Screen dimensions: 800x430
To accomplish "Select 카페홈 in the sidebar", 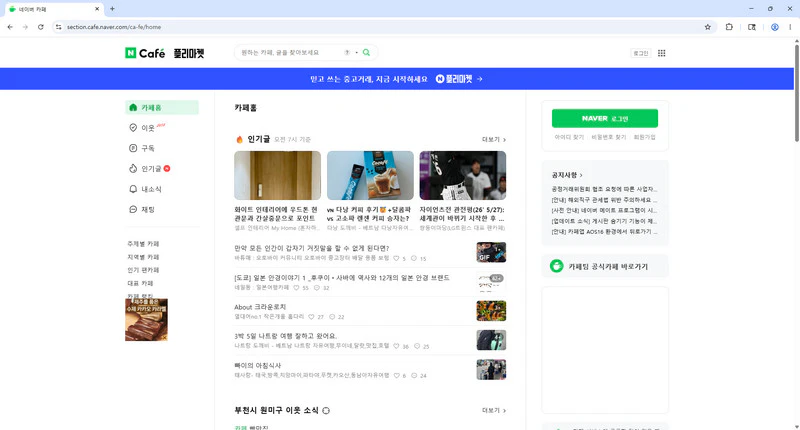I will point(162,107).
